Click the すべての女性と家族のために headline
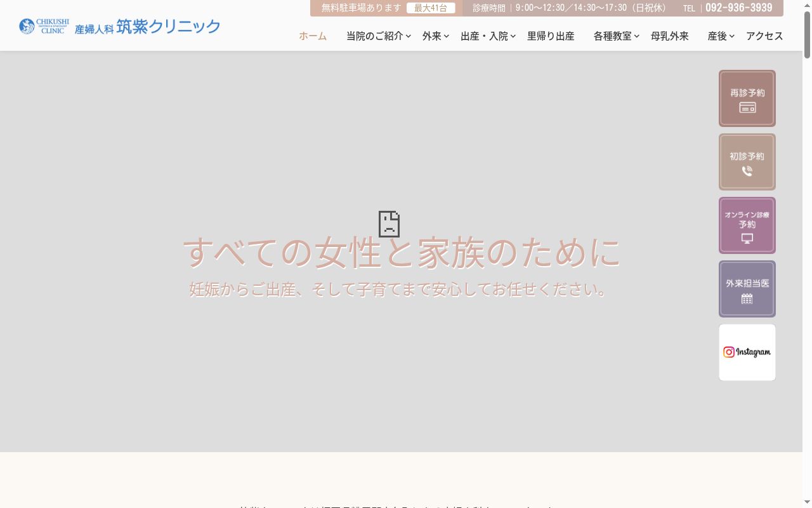 click(x=401, y=252)
